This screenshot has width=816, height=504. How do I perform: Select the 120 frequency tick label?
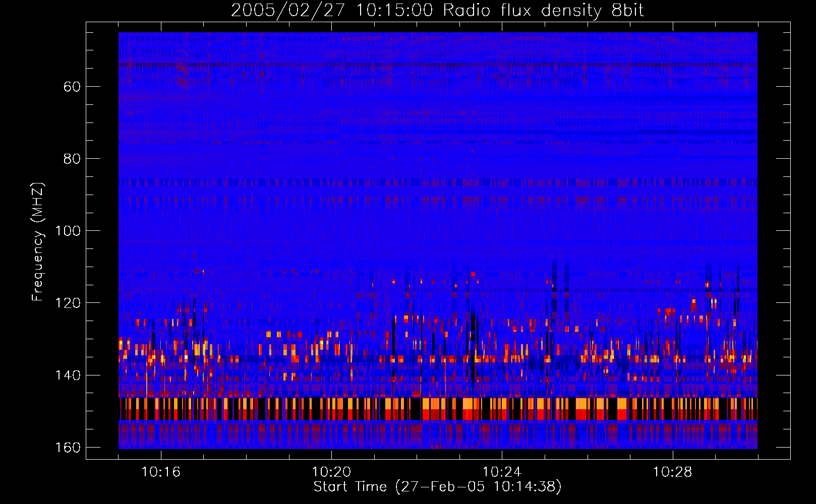68,303
